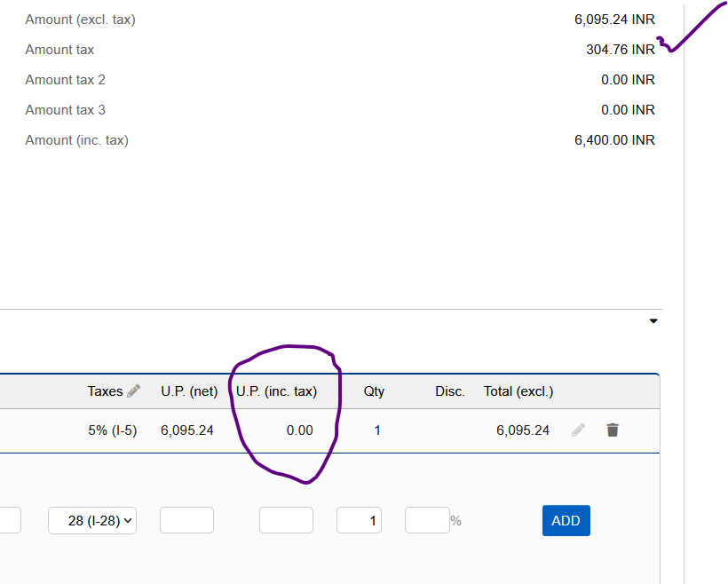Viewport: 728px width, 584px height.
Task: Select the Qty input field showing 1
Action: (x=359, y=521)
